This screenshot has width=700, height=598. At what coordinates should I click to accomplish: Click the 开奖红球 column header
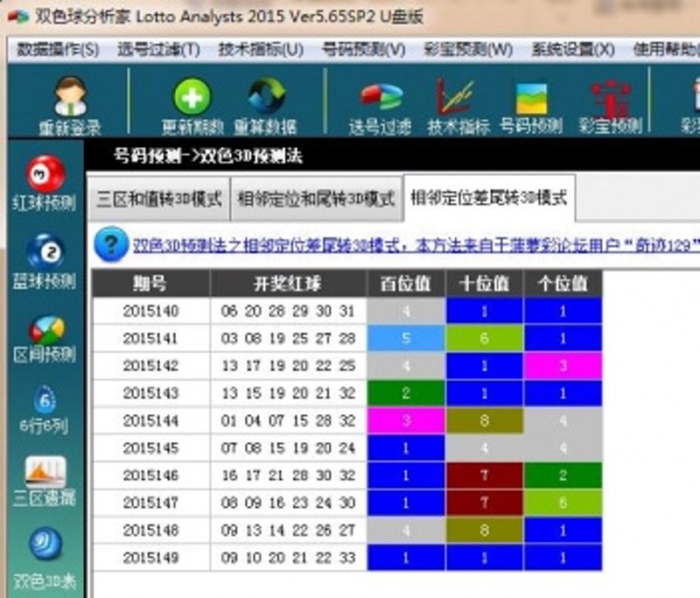tap(288, 284)
